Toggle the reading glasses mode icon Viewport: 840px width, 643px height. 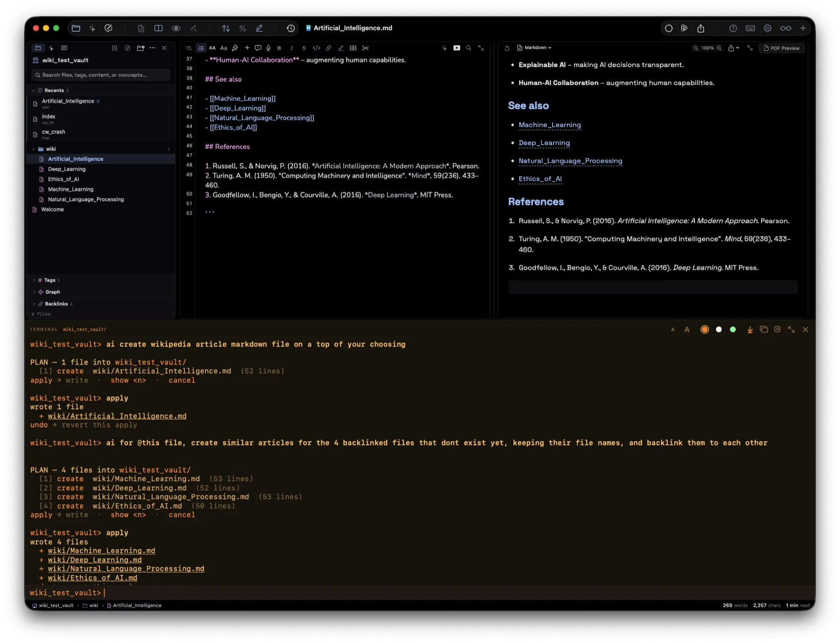click(x=786, y=28)
